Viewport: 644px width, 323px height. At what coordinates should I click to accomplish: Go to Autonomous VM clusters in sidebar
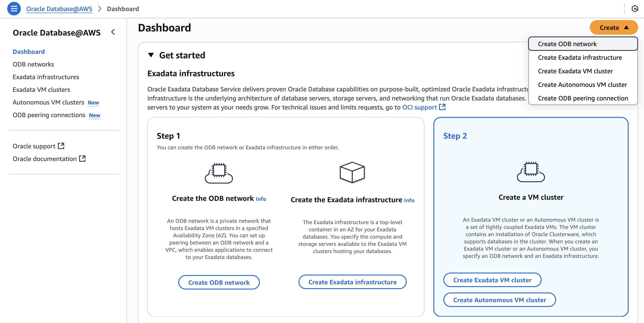click(x=48, y=102)
